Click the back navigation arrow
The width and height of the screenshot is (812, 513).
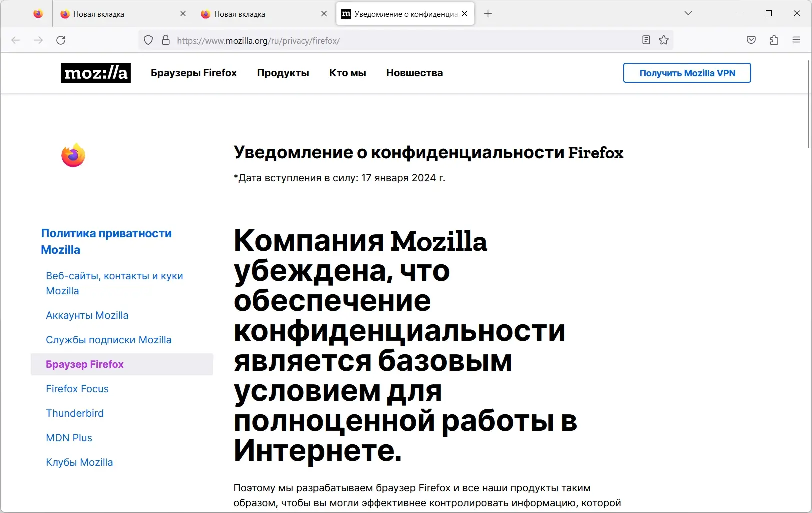(15, 40)
